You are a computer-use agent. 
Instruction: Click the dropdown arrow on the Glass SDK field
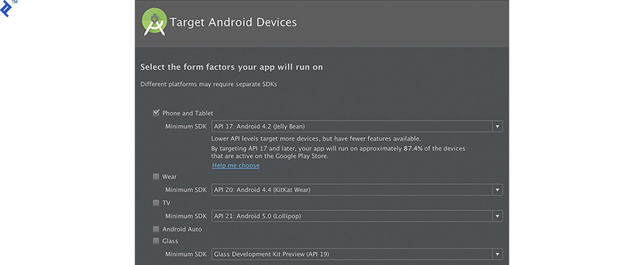(x=498, y=254)
